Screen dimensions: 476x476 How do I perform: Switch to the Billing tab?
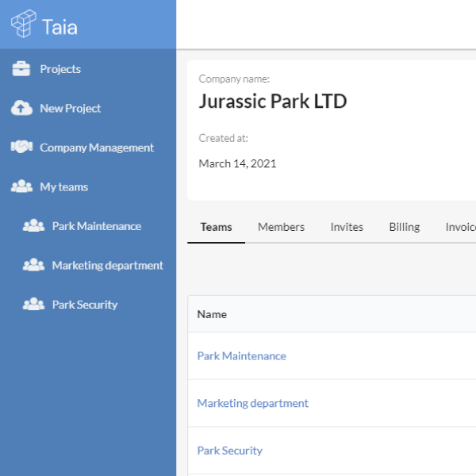click(x=405, y=227)
